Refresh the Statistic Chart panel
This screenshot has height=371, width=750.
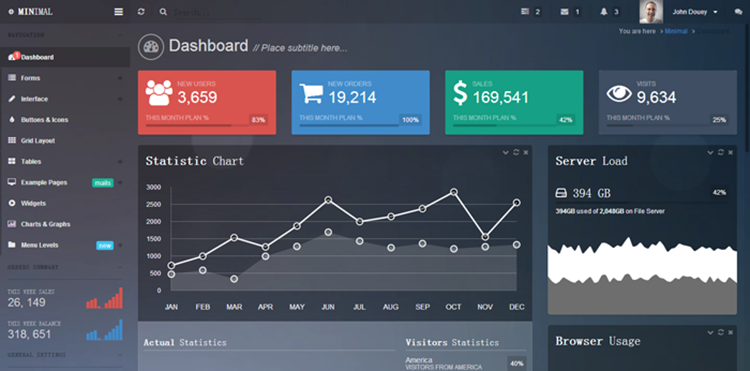click(516, 153)
